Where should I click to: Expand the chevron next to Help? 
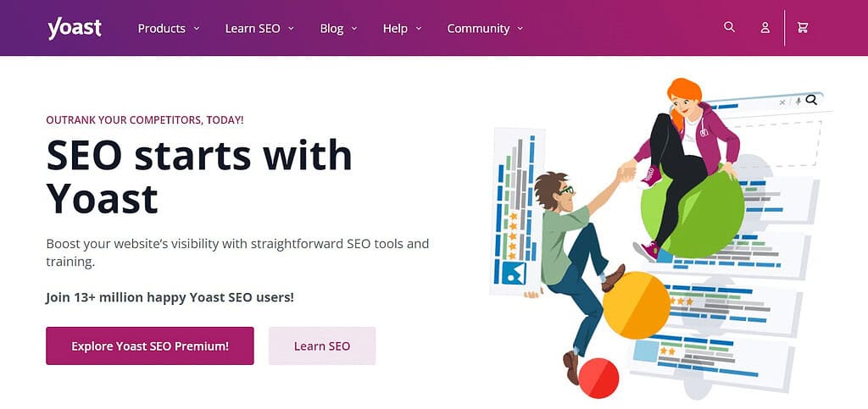[x=419, y=29]
